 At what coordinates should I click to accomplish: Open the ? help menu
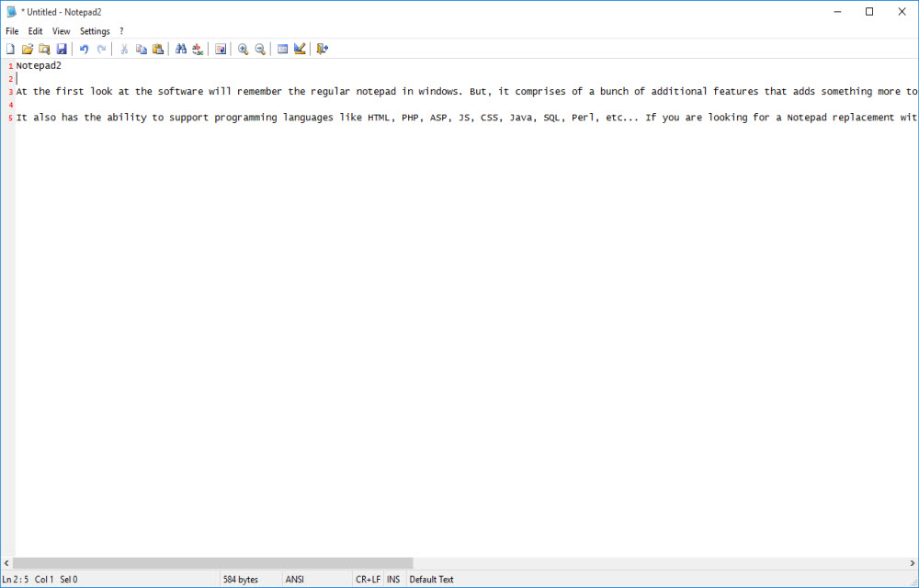tap(121, 31)
